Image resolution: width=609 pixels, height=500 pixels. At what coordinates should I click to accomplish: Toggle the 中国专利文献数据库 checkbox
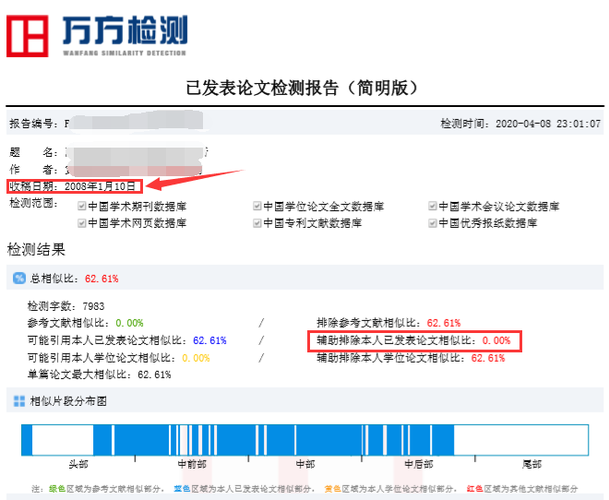[x=257, y=223]
